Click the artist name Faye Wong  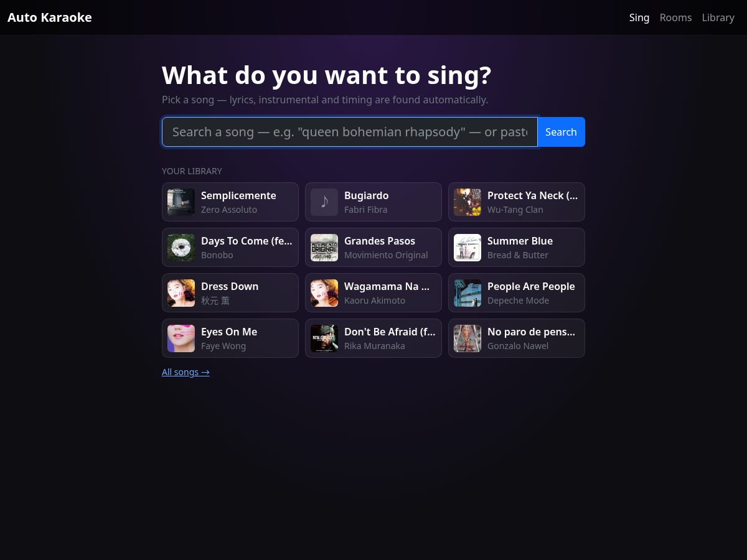[x=223, y=346]
